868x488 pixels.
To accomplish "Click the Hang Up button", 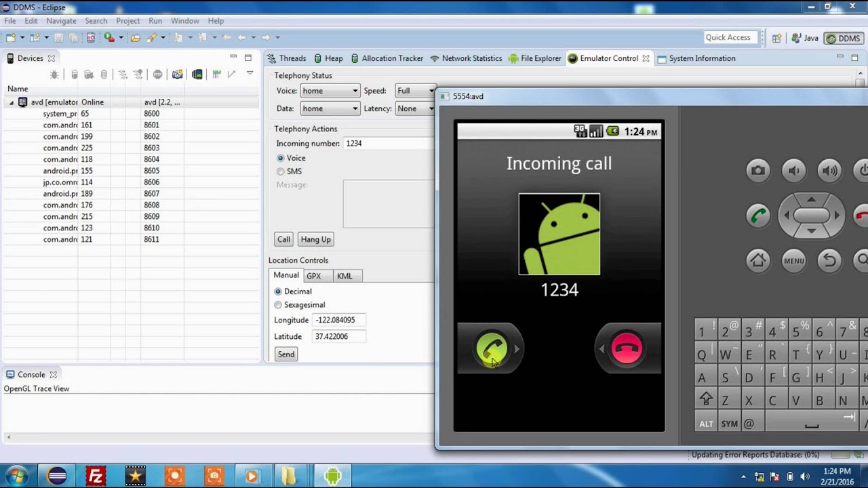I will (315, 239).
